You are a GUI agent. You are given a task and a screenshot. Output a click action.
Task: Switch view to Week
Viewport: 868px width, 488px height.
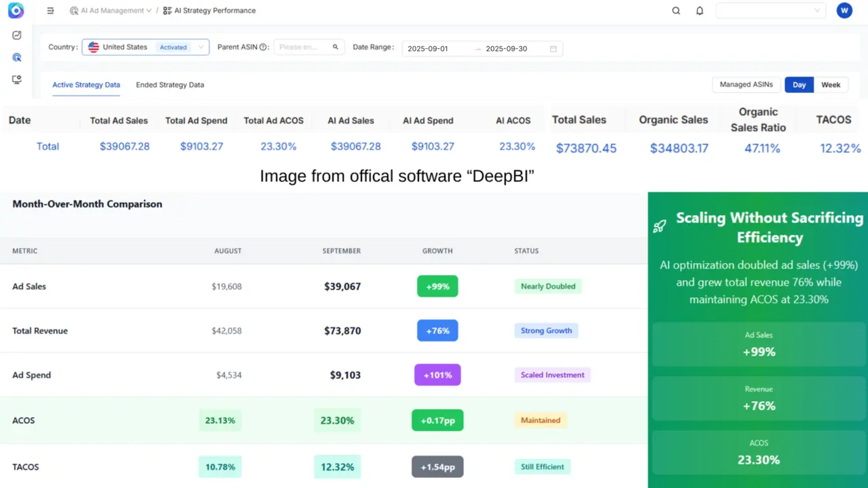tap(831, 85)
